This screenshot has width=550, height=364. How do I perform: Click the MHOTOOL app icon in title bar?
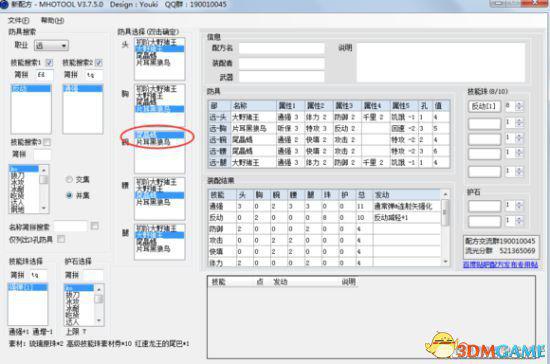click(x=4, y=4)
